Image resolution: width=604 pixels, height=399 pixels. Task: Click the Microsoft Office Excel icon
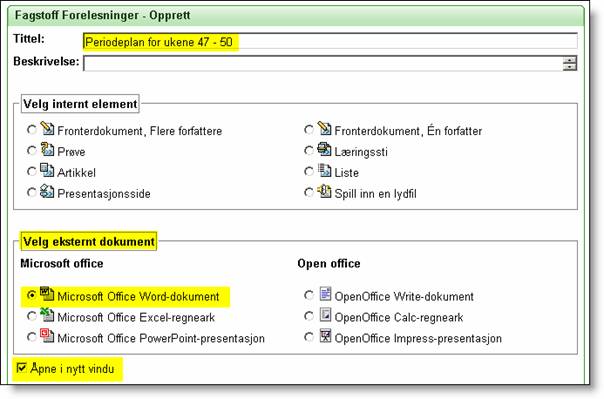[x=47, y=315]
